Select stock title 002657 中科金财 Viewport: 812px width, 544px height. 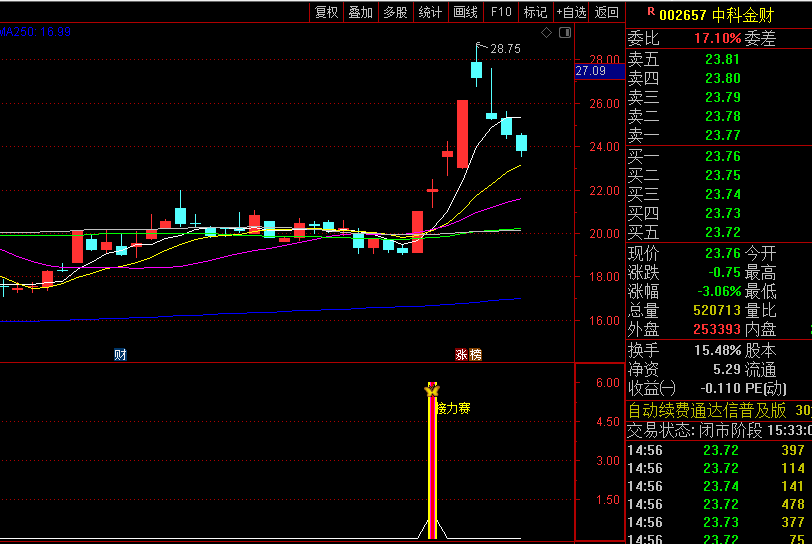716,16
